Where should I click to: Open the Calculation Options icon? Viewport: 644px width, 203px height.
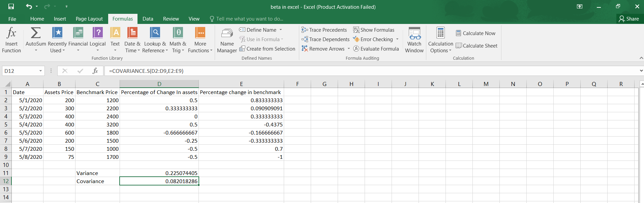[x=440, y=33]
